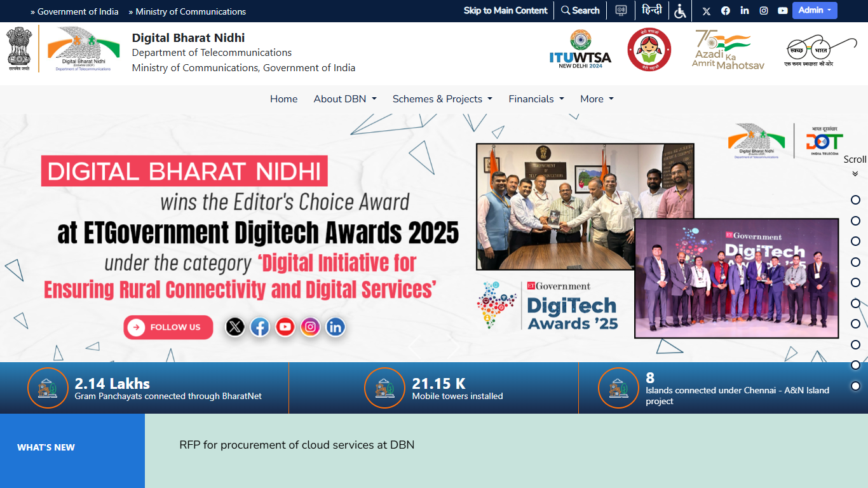The image size is (868, 488).
Task: Click the Digital Bharat Nidhi header logo
Action: pos(83,49)
